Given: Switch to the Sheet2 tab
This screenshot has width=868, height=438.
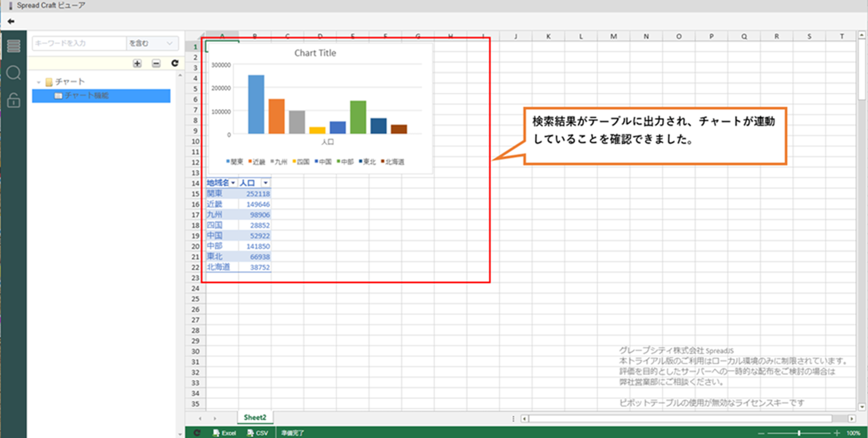Looking at the screenshot, I should click(x=255, y=417).
